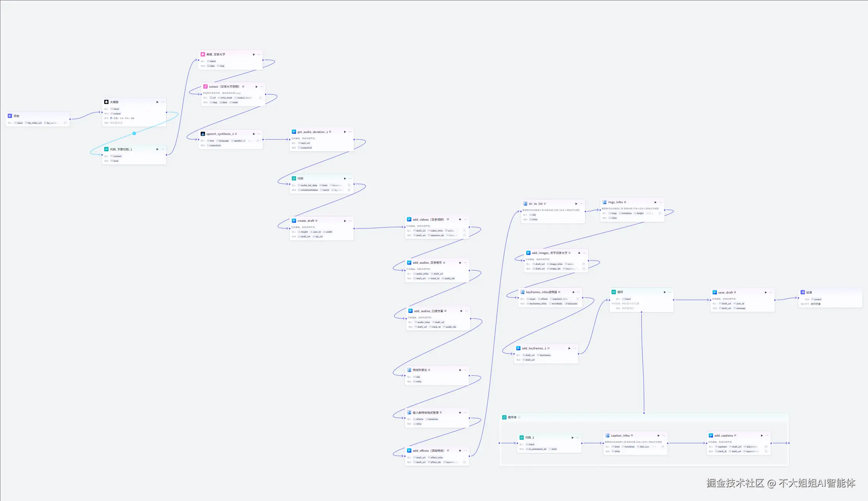The image size is (868, 501).
Task: Click the speech_synthesis_1 node icon
Action: [x=203, y=134]
